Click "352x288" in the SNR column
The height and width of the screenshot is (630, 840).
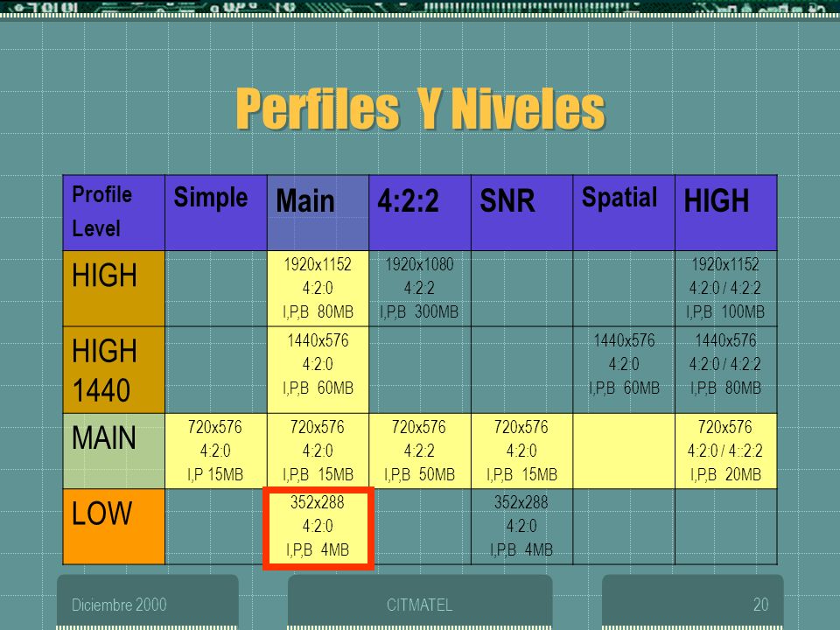point(521,502)
